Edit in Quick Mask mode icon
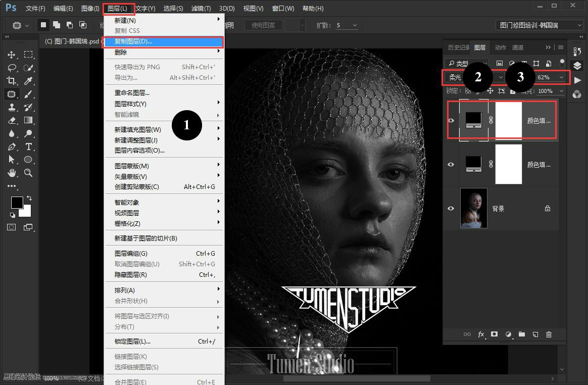Image resolution: width=588 pixels, height=385 pixels. click(x=11, y=227)
